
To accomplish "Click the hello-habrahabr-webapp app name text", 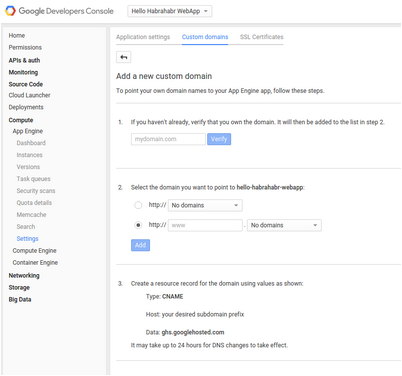I will click(x=270, y=187).
